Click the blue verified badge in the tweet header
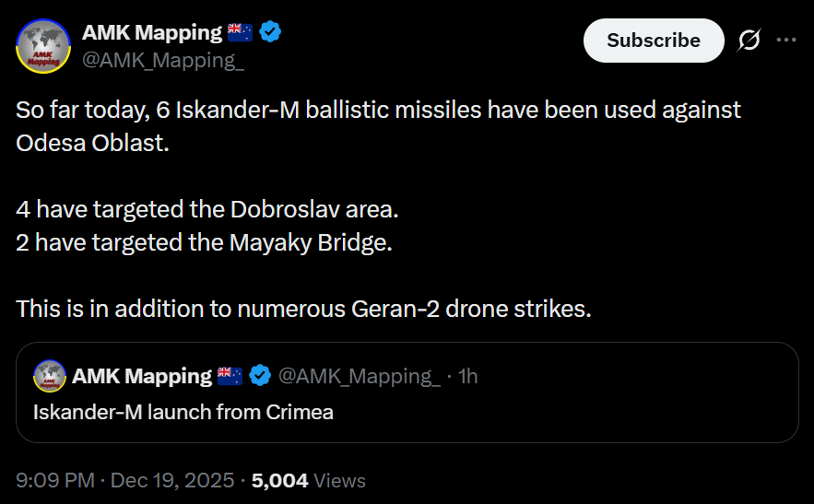This screenshot has width=814, height=504. [x=270, y=33]
